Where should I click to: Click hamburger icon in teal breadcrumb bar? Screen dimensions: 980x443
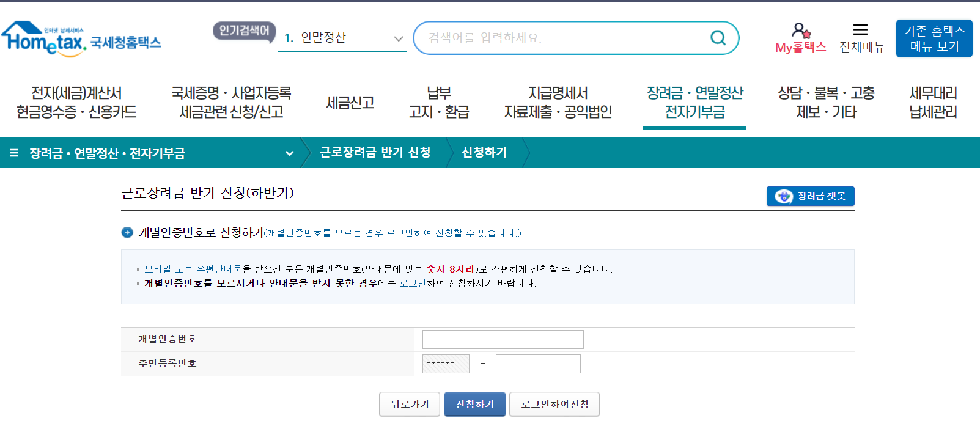(x=14, y=153)
